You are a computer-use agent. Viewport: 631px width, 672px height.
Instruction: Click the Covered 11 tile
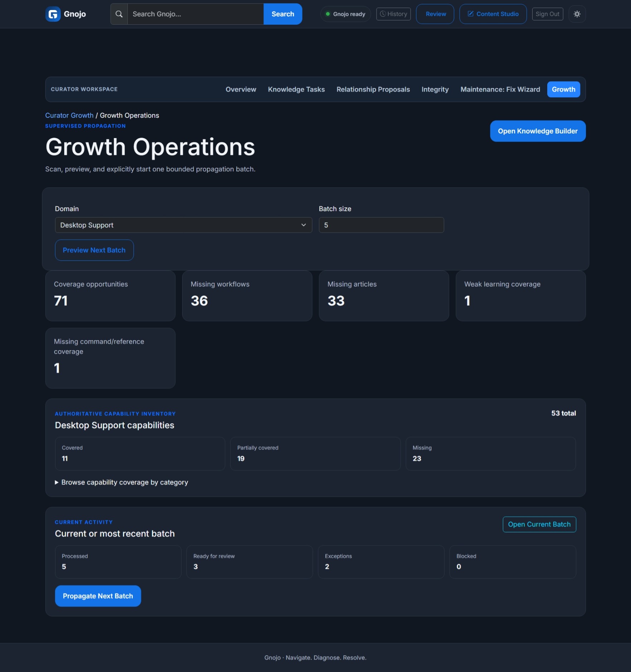140,453
